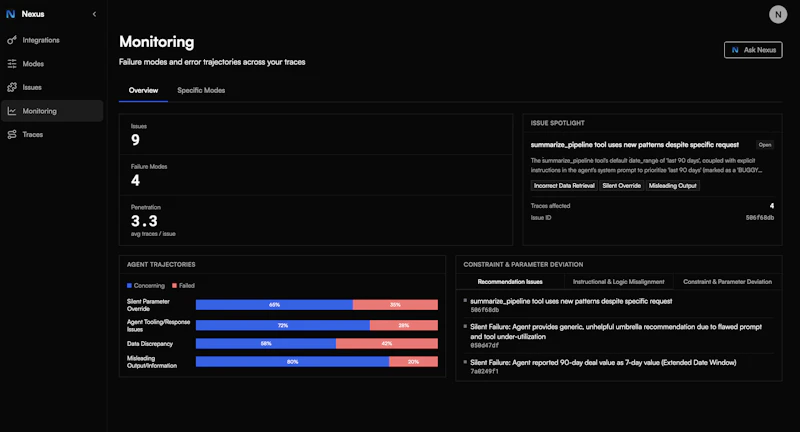Click the 42% failed Data Discrepancy segment
The image size is (800, 432).
click(x=387, y=343)
